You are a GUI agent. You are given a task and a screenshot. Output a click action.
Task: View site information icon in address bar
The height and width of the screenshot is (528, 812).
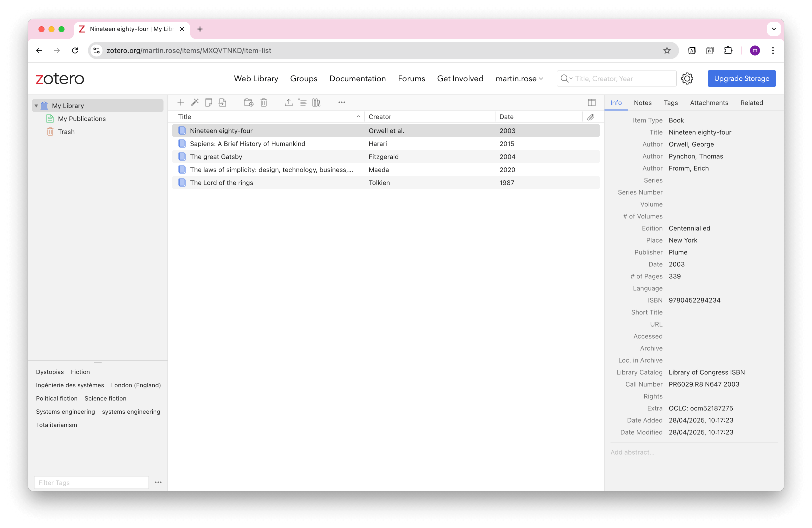pyautogui.click(x=96, y=50)
